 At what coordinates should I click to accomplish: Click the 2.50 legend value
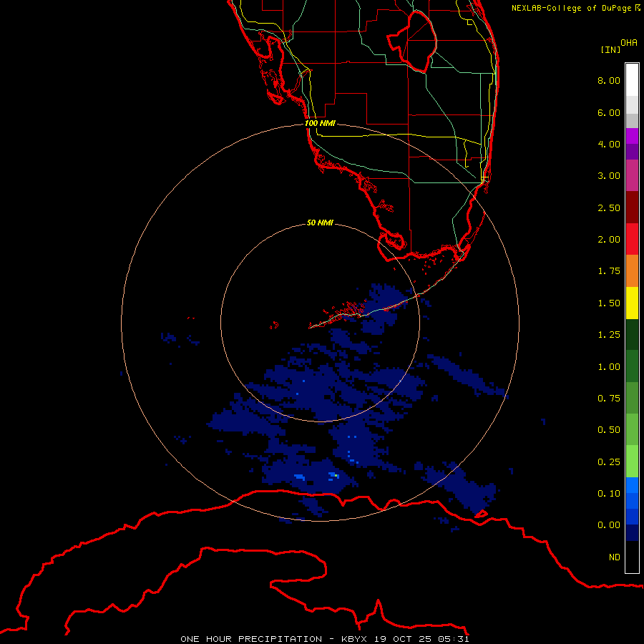coord(609,208)
